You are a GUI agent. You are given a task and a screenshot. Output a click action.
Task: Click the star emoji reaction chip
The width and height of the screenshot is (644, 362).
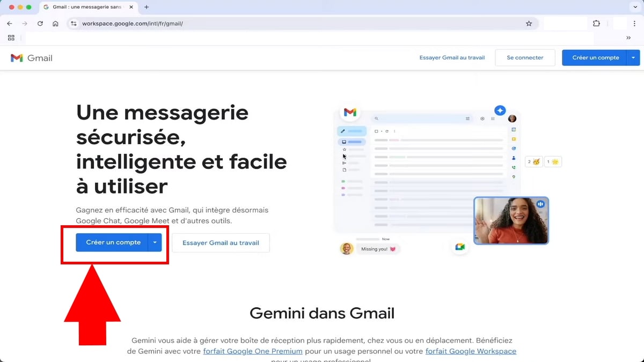[x=553, y=161]
